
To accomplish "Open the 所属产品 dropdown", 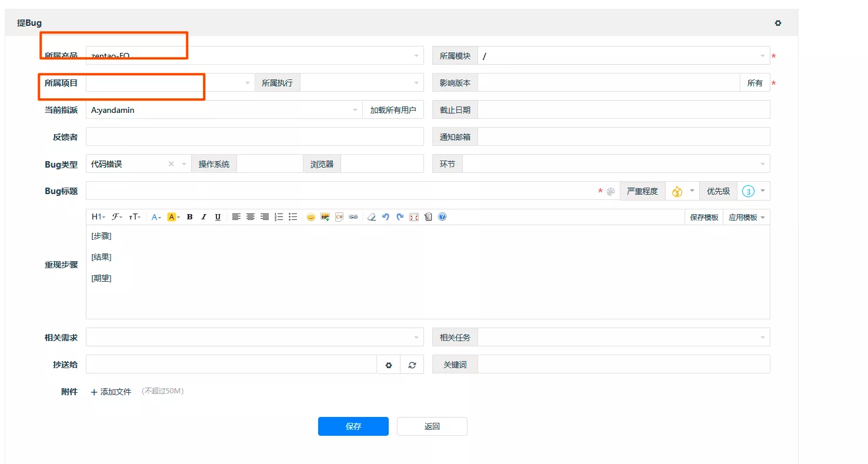I will 255,55.
